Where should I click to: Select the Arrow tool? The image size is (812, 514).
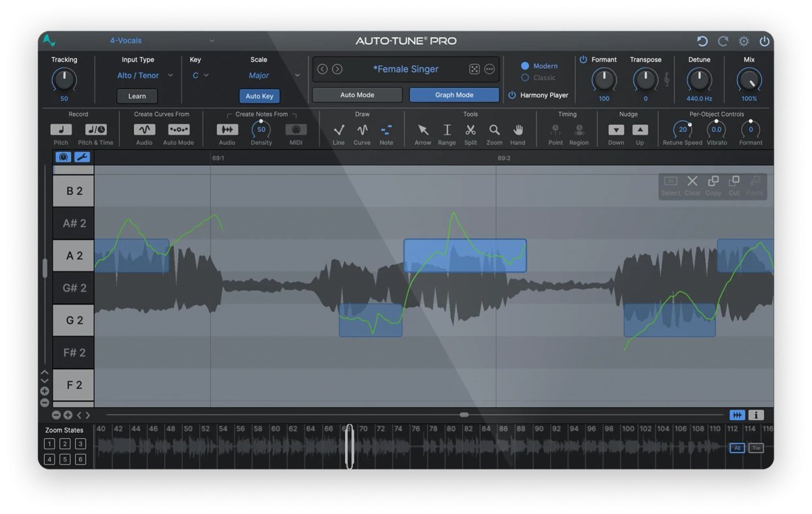pyautogui.click(x=423, y=130)
